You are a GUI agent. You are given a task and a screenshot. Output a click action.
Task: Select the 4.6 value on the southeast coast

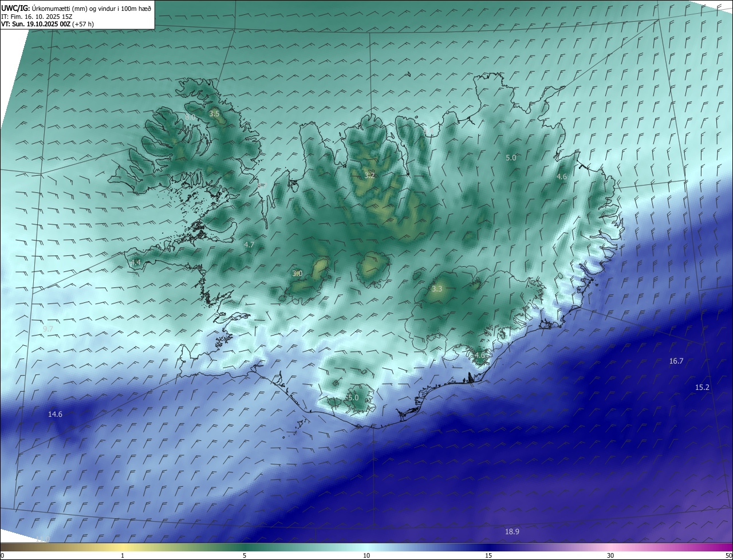479,355
